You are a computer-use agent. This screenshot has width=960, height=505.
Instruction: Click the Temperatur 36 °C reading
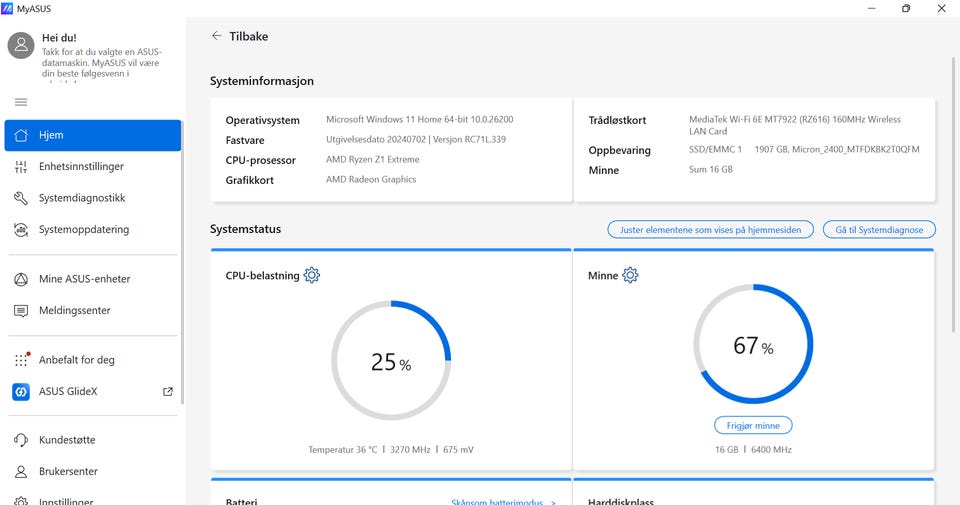(343, 450)
